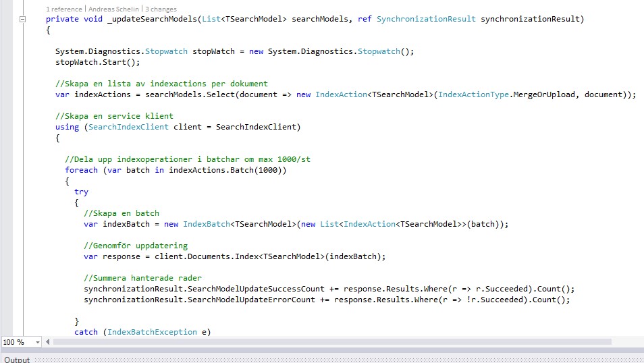644x363 pixels.
Task: Click IndexActionType in indexActions line
Action: [473, 94]
